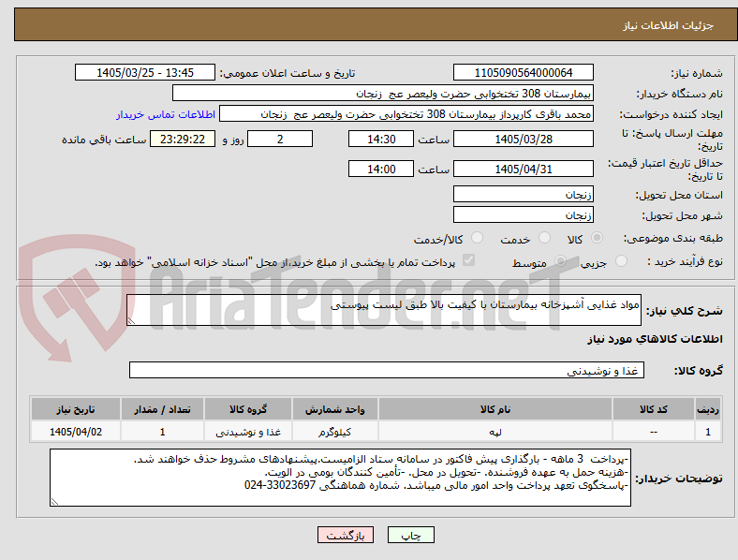Click the deadline time field 14:30
The height and width of the screenshot is (560, 738).
[x=381, y=140]
